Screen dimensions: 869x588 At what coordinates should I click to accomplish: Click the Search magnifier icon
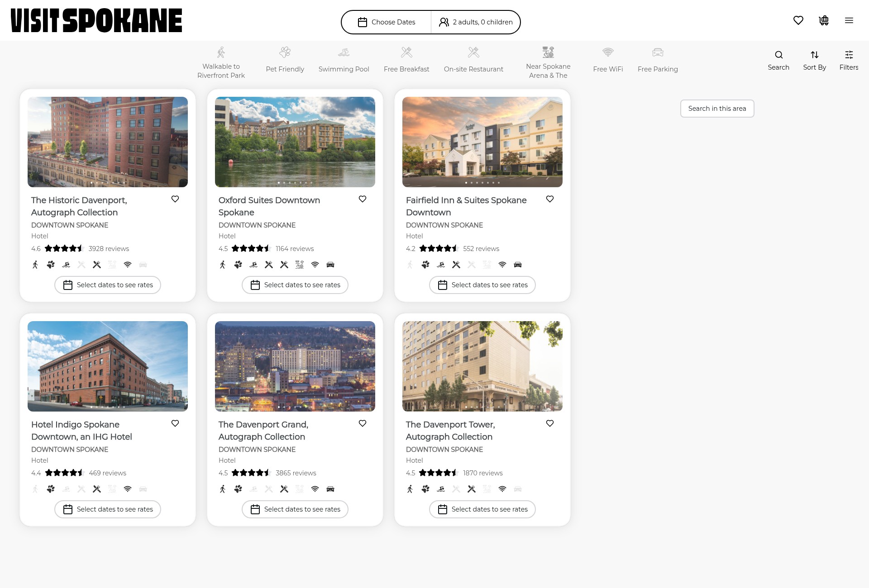(x=778, y=61)
